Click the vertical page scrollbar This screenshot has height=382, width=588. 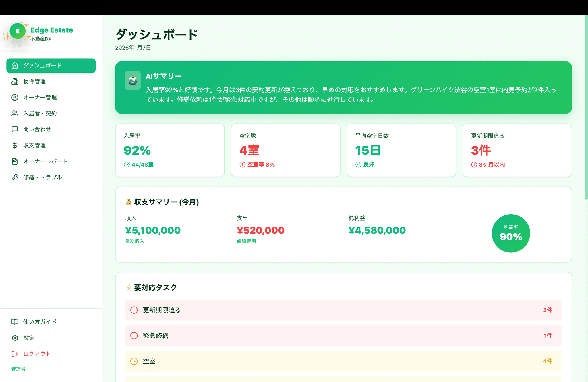(x=586, y=108)
